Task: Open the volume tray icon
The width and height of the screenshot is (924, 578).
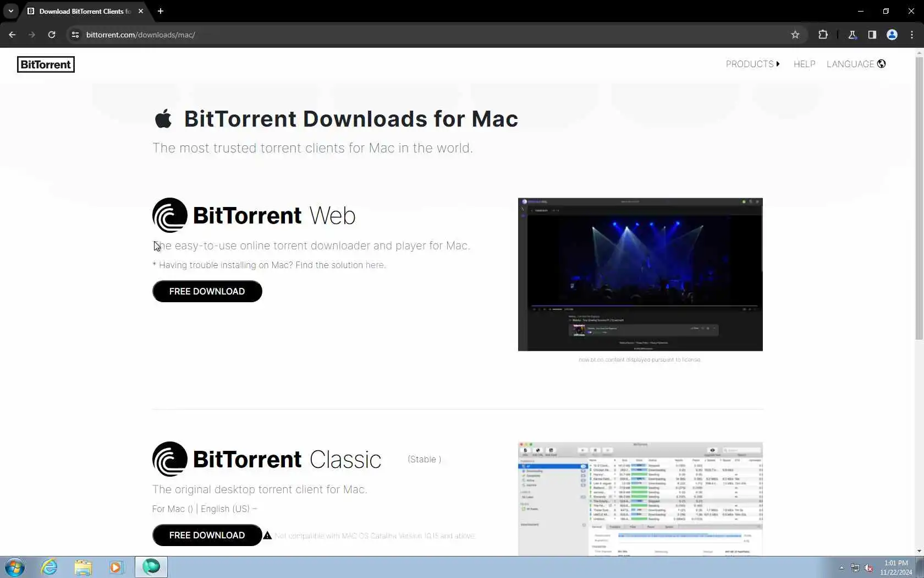Action: (869, 568)
